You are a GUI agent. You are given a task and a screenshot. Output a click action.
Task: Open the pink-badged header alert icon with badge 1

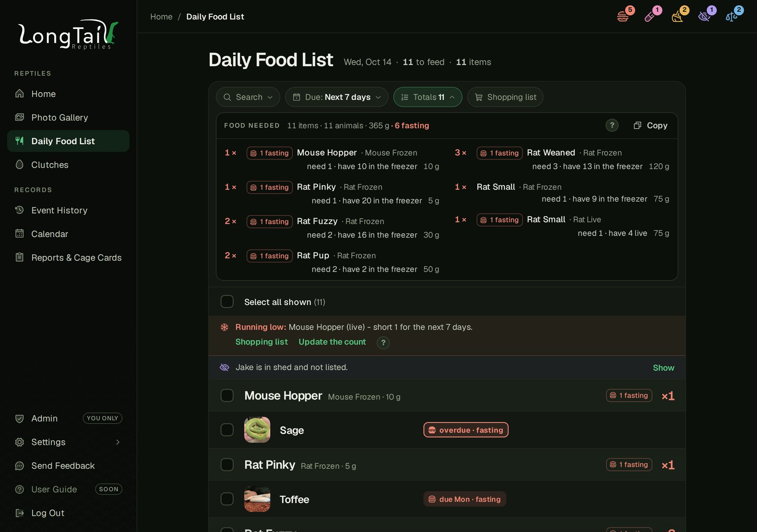[651, 17]
